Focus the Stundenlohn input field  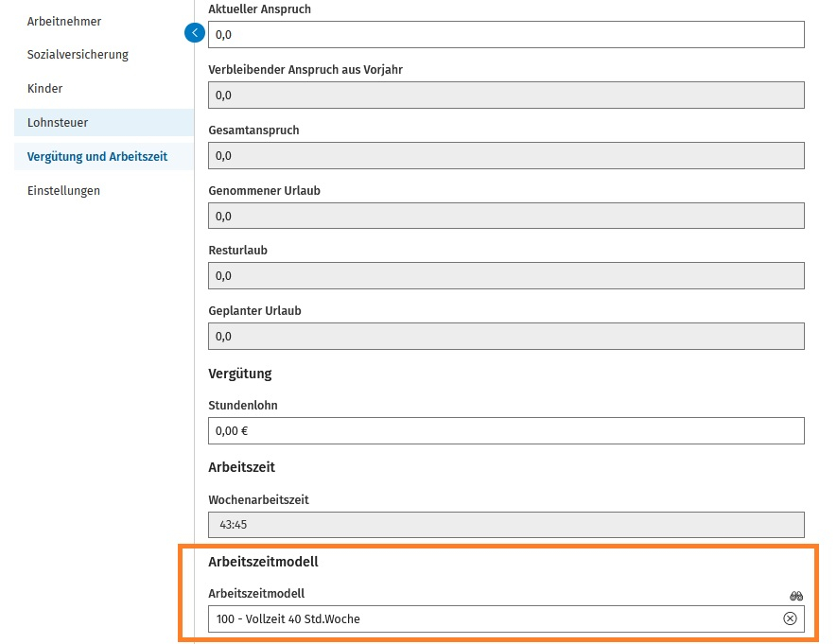pos(506,430)
